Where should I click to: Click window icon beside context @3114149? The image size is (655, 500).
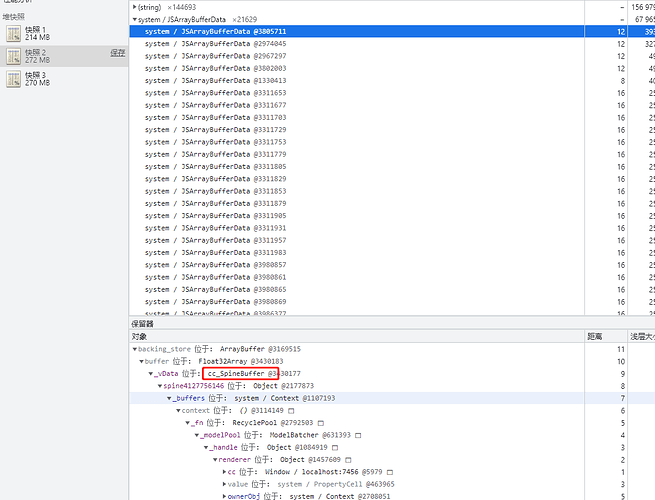291,411
